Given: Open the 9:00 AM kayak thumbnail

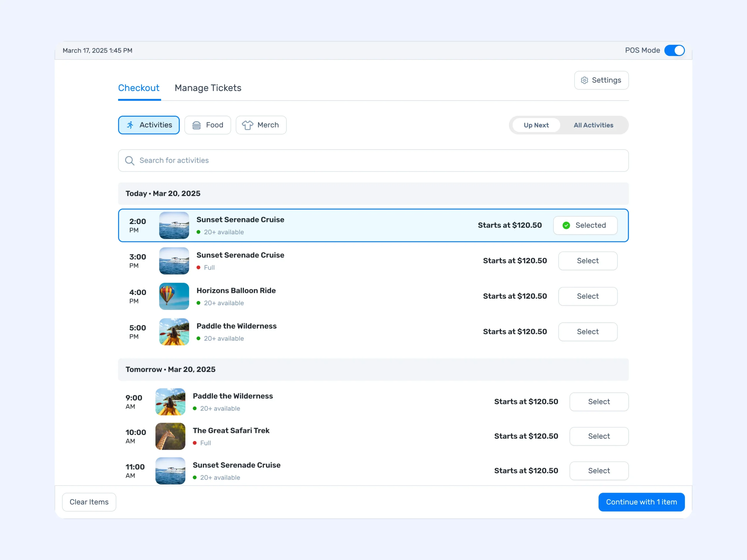Looking at the screenshot, I should click(170, 401).
